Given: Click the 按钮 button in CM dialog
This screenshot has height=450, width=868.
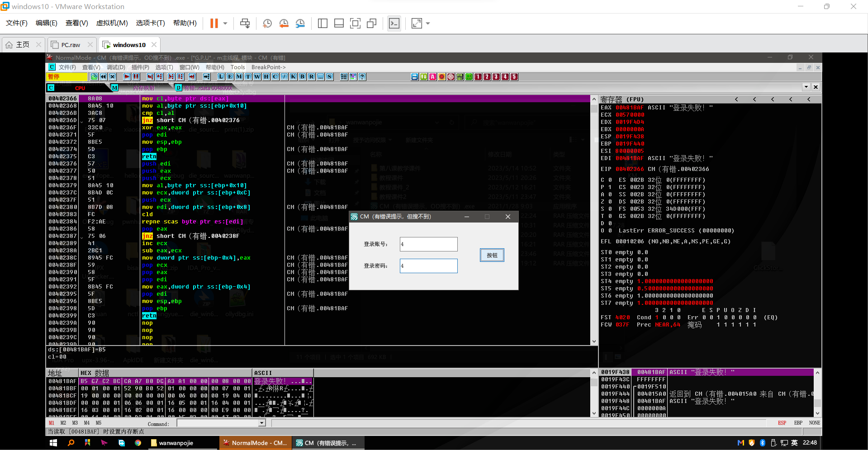Looking at the screenshot, I should tap(492, 256).
